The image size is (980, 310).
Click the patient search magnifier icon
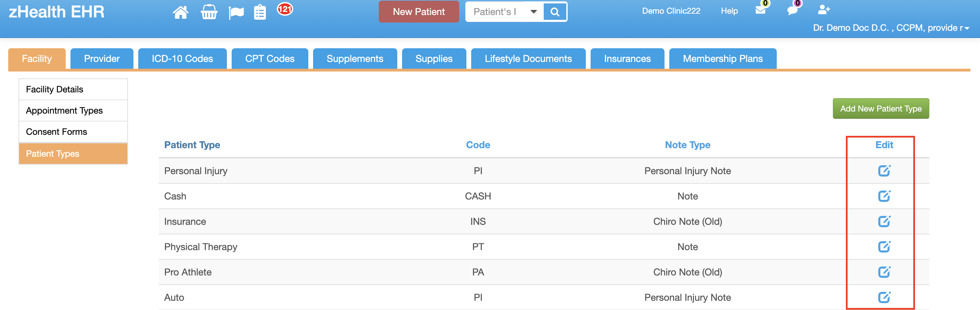[x=555, y=12]
